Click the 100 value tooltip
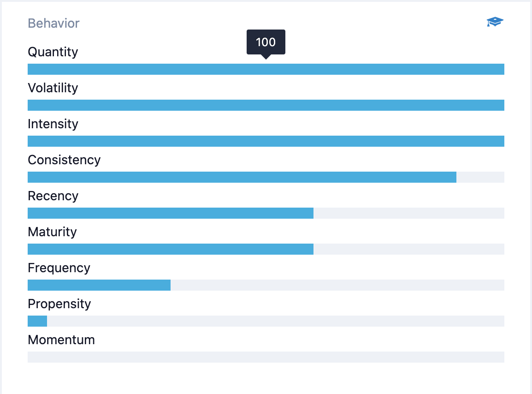532x394 pixels. (266, 42)
